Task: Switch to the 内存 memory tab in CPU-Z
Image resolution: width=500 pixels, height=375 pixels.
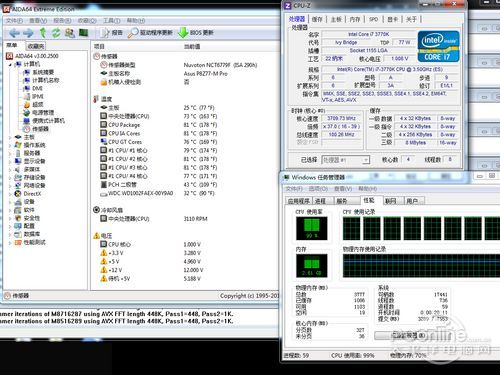Action: pos(355,19)
